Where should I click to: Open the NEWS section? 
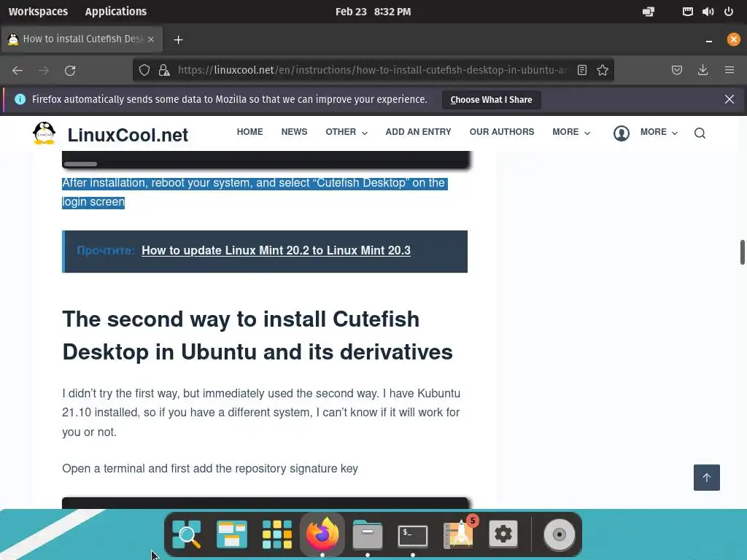(x=294, y=132)
